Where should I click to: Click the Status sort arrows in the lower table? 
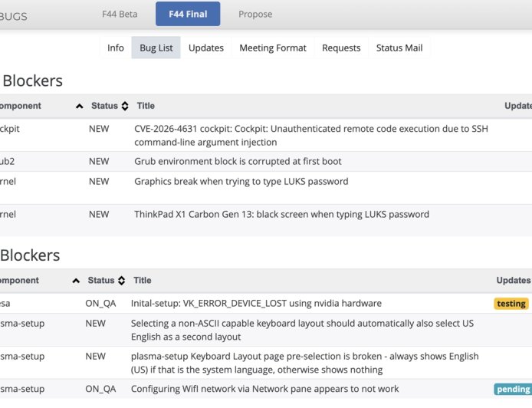120,281
